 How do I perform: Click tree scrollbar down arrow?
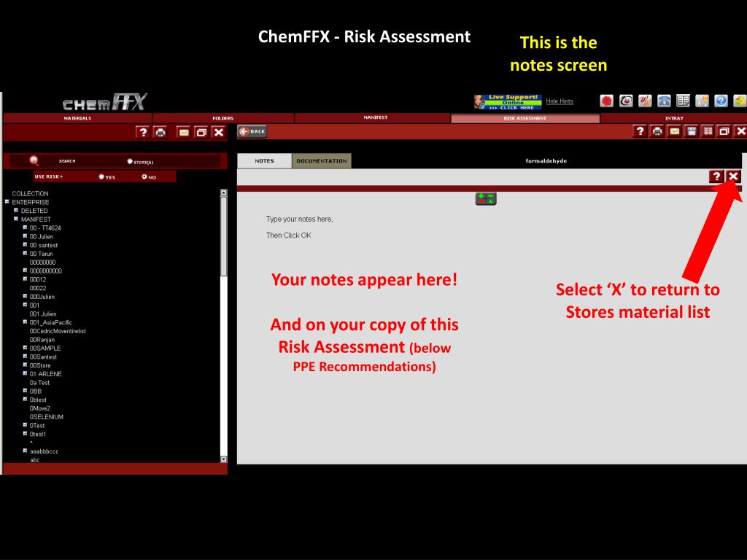[x=224, y=459]
